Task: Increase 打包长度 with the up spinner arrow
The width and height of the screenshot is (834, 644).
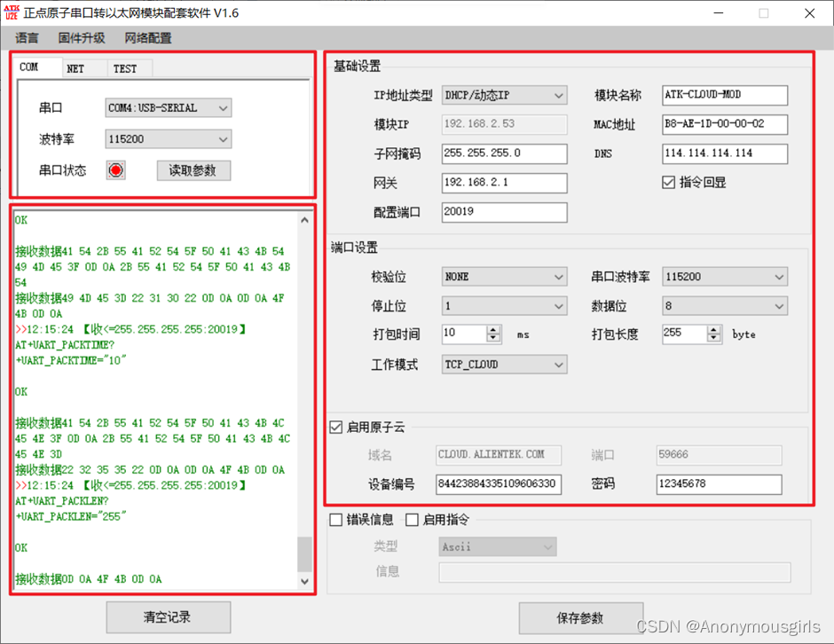Action: pos(714,329)
